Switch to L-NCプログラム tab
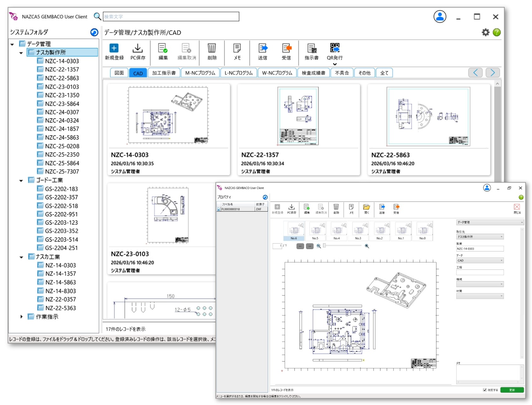The width and height of the screenshot is (532, 405). click(239, 73)
